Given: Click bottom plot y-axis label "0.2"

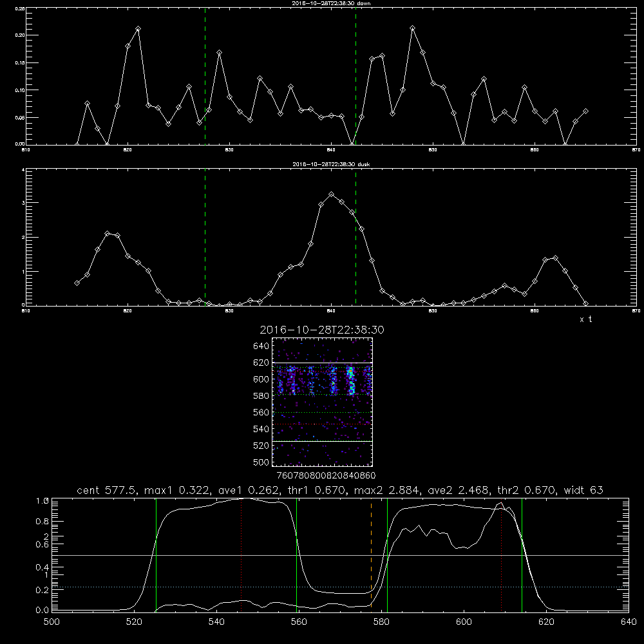Looking at the screenshot, I should tap(43, 590).
